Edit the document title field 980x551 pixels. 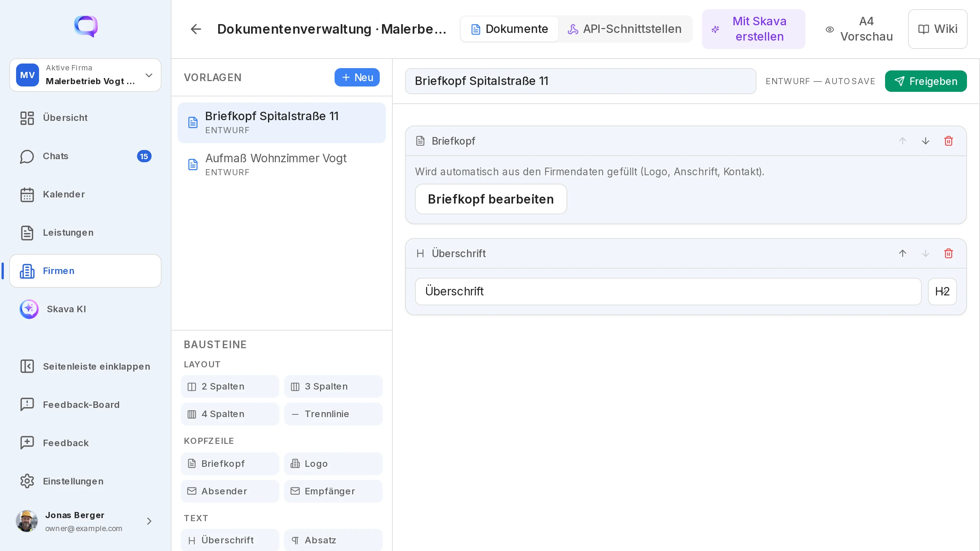point(580,81)
